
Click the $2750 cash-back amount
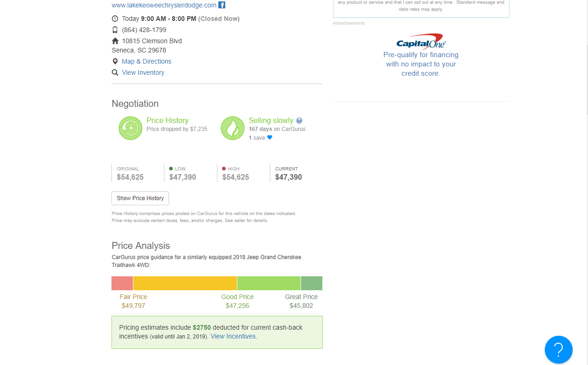[202, 327]
